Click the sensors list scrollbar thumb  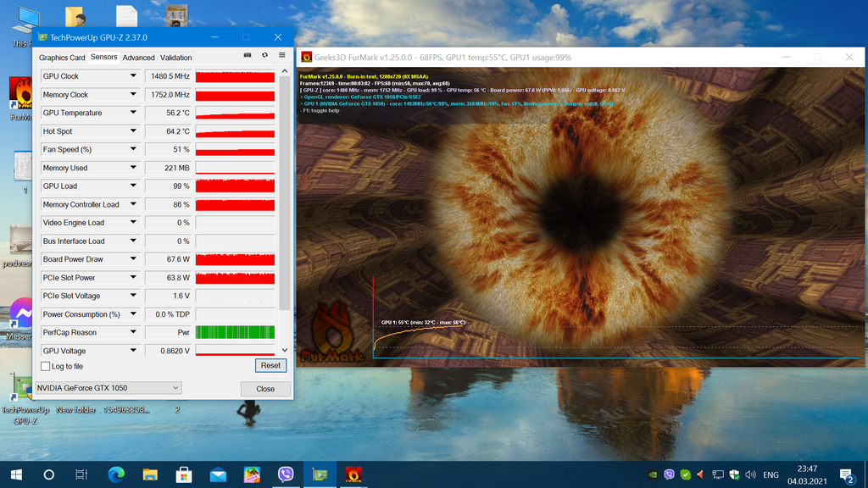coord(285,194)
